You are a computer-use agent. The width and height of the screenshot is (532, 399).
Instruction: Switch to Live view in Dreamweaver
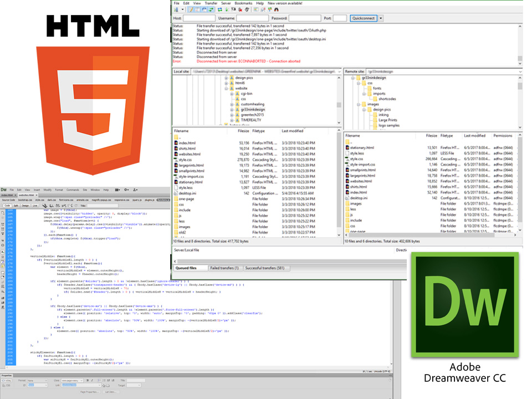coord(35,206)
